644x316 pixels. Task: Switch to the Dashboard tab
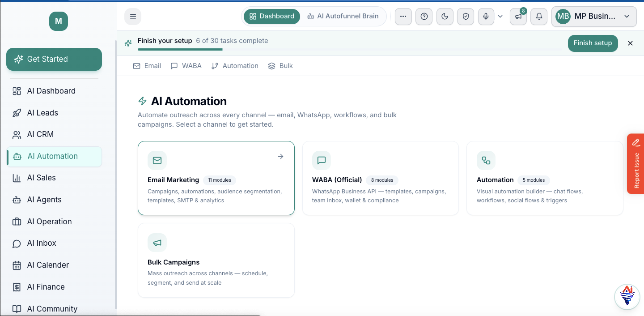[271, 16]
